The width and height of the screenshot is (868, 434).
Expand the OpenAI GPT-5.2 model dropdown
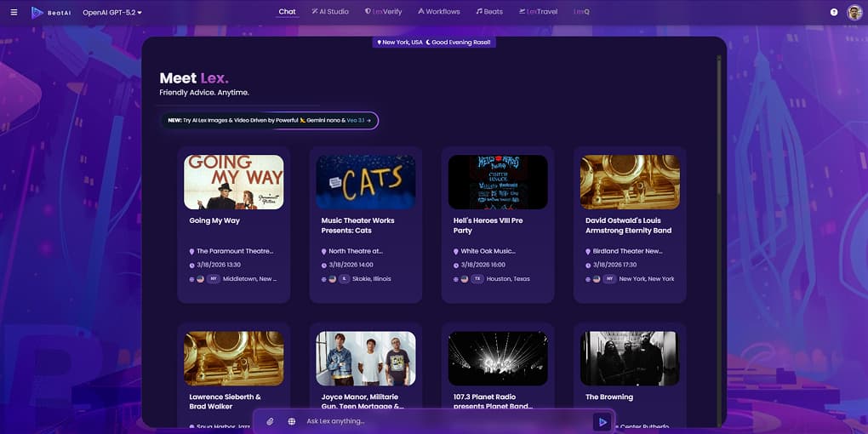[x=112, y=13]
